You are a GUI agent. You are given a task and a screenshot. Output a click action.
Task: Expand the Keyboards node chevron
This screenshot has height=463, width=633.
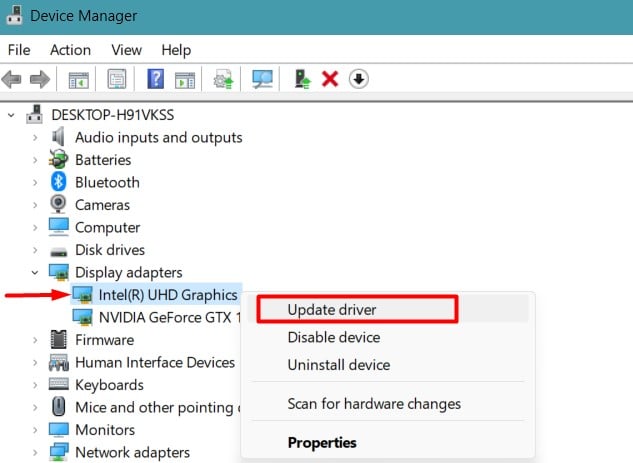click(x=35, y=385)
